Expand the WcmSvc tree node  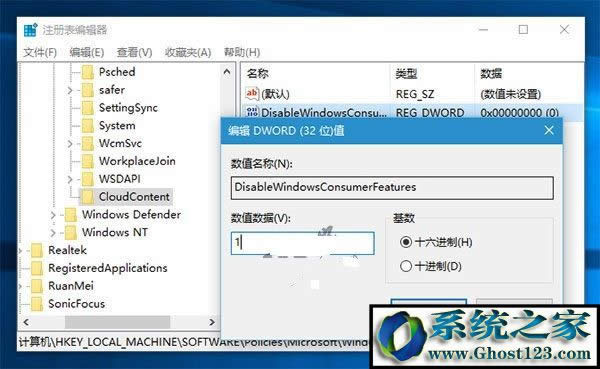click(x=70, y=144)
